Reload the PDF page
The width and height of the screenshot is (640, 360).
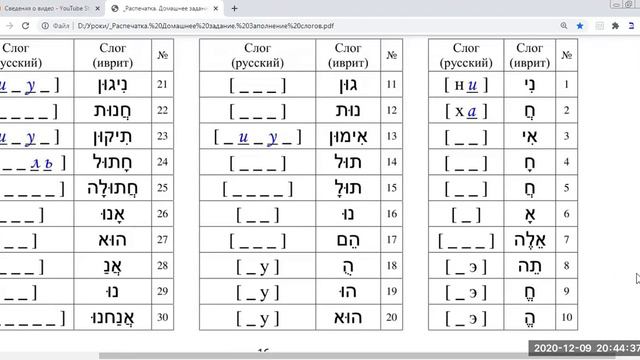point(25,26)
